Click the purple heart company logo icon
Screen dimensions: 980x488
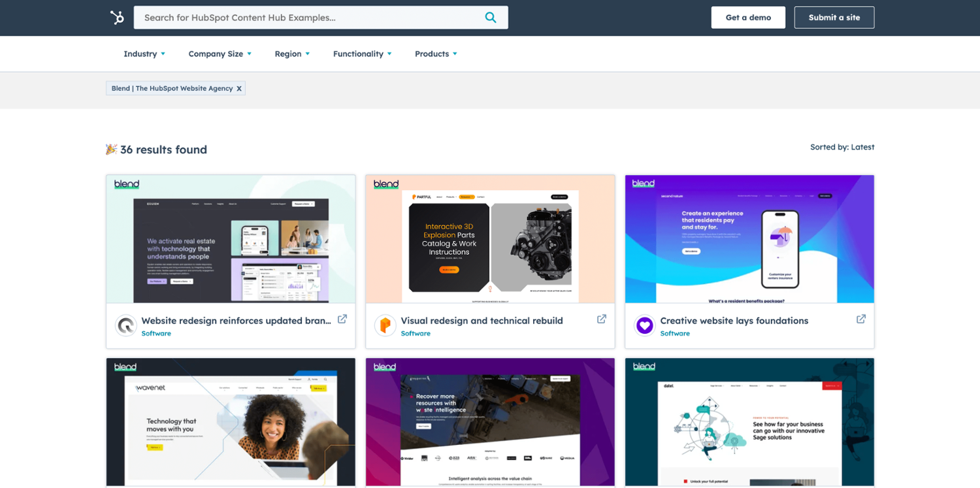click(x=645, y=325)
